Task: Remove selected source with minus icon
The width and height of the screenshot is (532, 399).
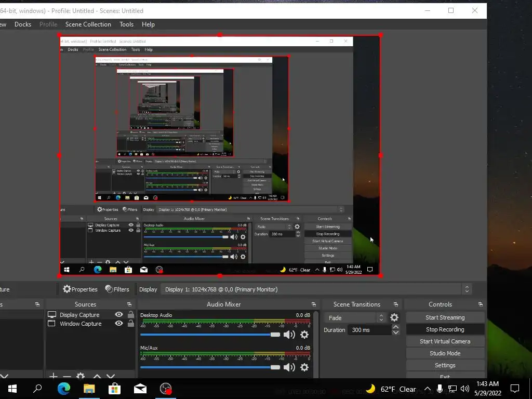Action: pos(67,376)
